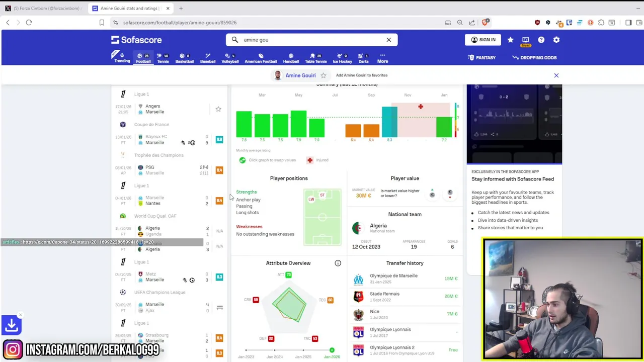Go back with the browser back arrow
The width and height of the screenshot is (644, 362).
point(8,23)
